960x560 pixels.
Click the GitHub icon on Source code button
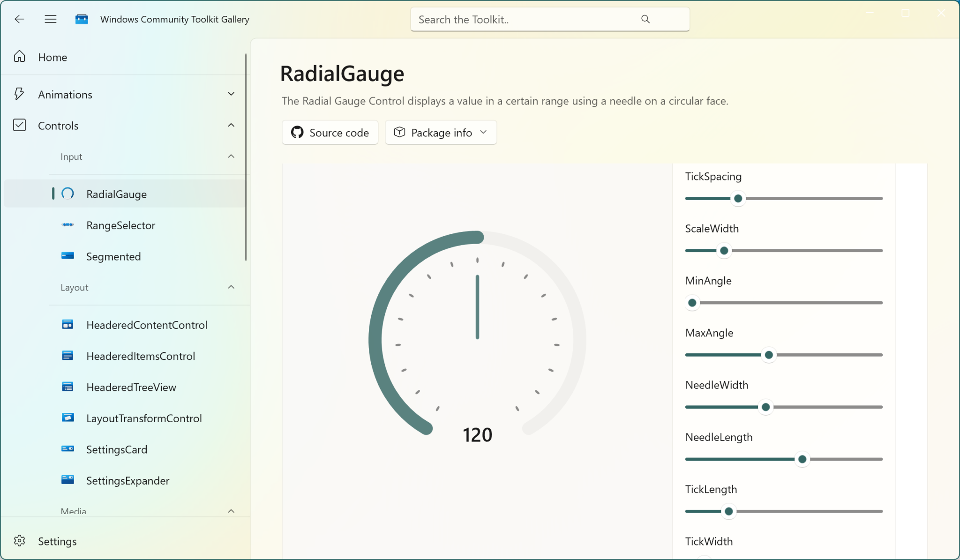coord(297,133)
